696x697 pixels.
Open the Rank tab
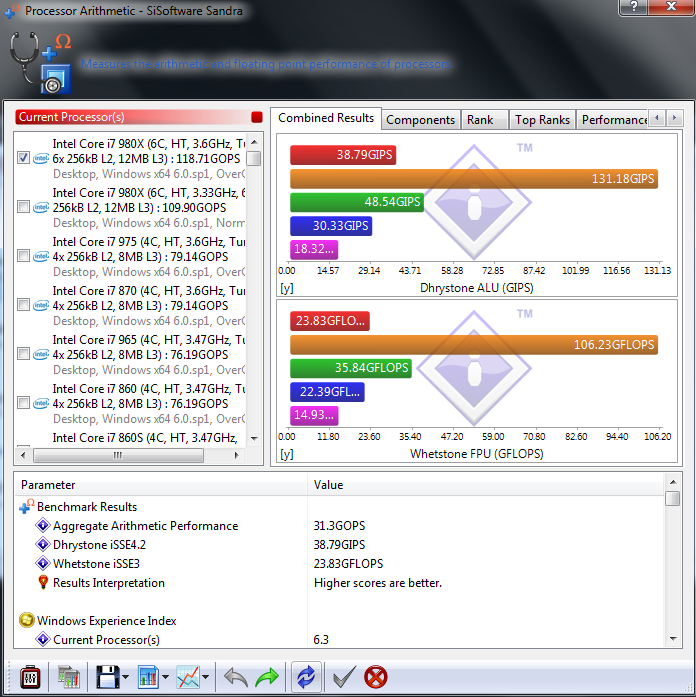(x=484, y=120)
